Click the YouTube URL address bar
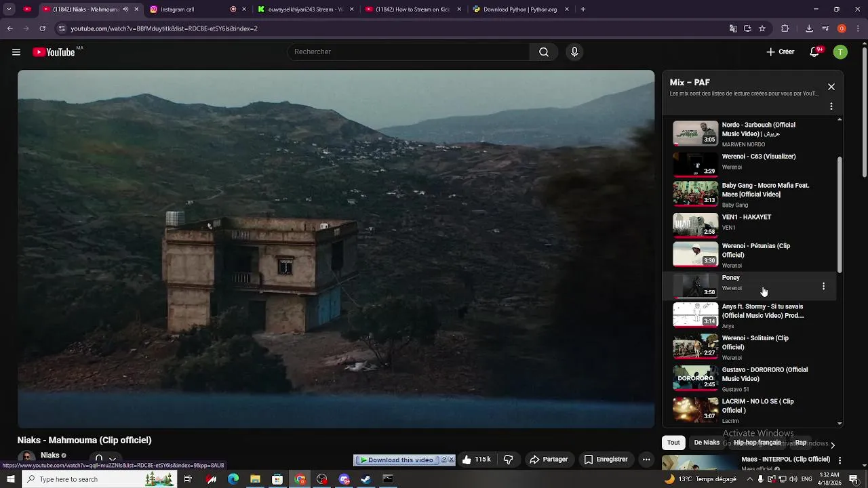Screen dimensions: 868x488 (393, 28)
